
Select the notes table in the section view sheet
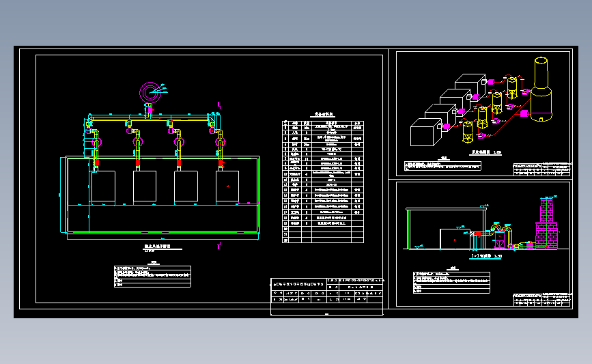point(451,283)
